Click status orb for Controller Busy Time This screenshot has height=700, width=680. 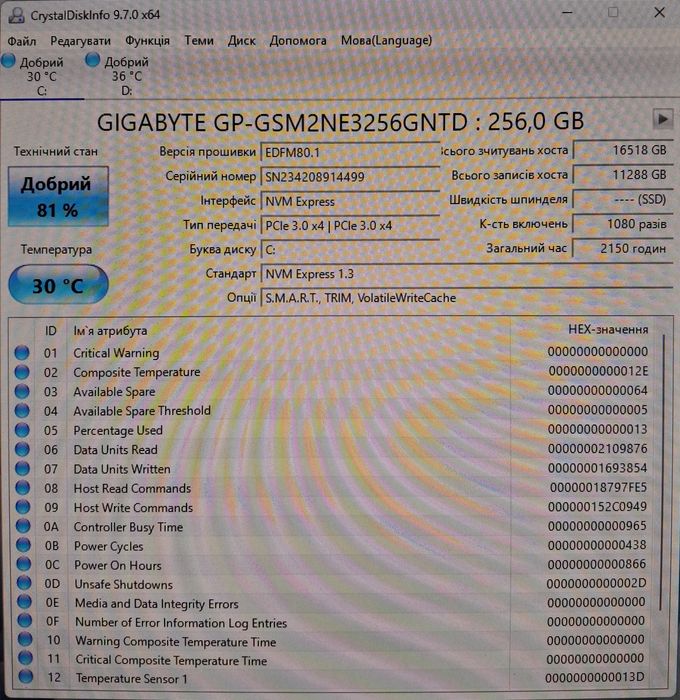point(23,526)
